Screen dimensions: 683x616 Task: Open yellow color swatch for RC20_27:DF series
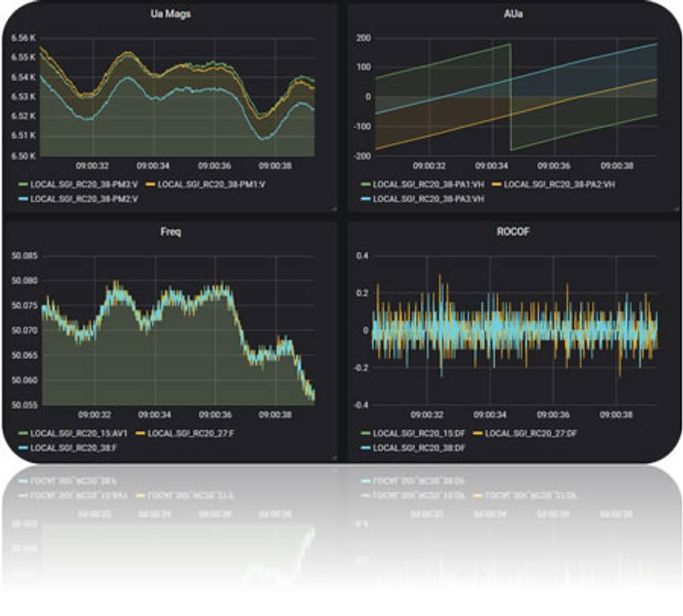pos(478,434)
